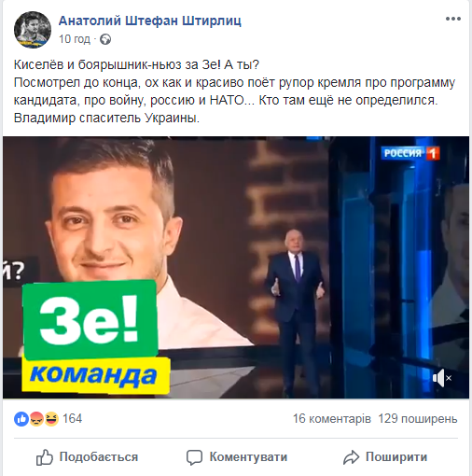Click the public globe privacy icon
Image resolution: width=472 pixels, height=476 pixels.
[105, 39]
